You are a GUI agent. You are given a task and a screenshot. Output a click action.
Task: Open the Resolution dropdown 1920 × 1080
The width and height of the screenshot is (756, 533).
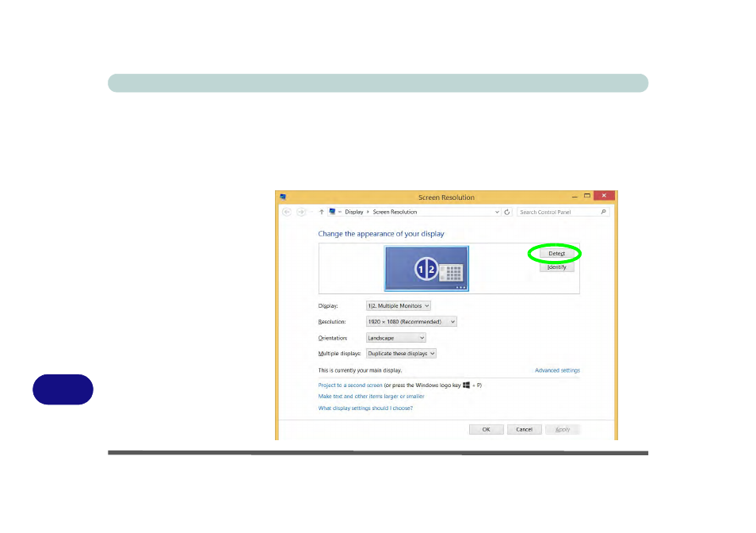[411, 322]
